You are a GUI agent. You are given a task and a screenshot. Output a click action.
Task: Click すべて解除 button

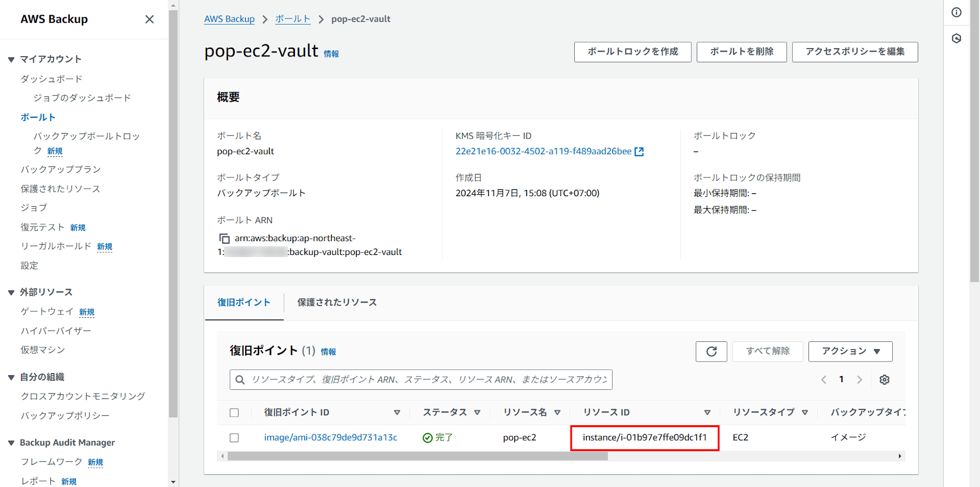768,351
